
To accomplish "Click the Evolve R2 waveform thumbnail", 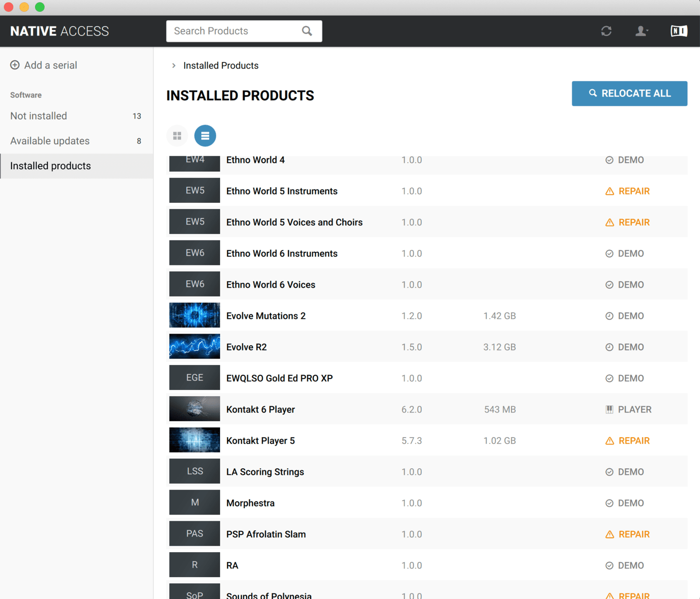I will point(195,346).
